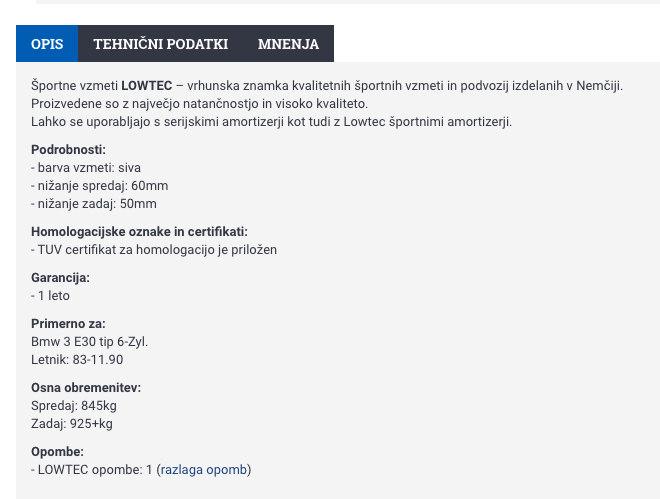
Task: Click the 'Primerno za:' heading
Action: click(x=68, y=324)
